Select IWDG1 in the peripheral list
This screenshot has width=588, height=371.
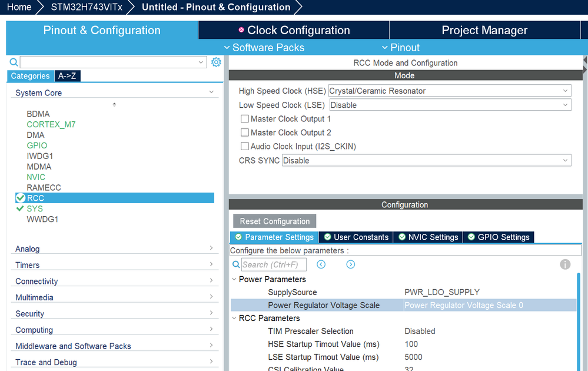coord(40,155)
